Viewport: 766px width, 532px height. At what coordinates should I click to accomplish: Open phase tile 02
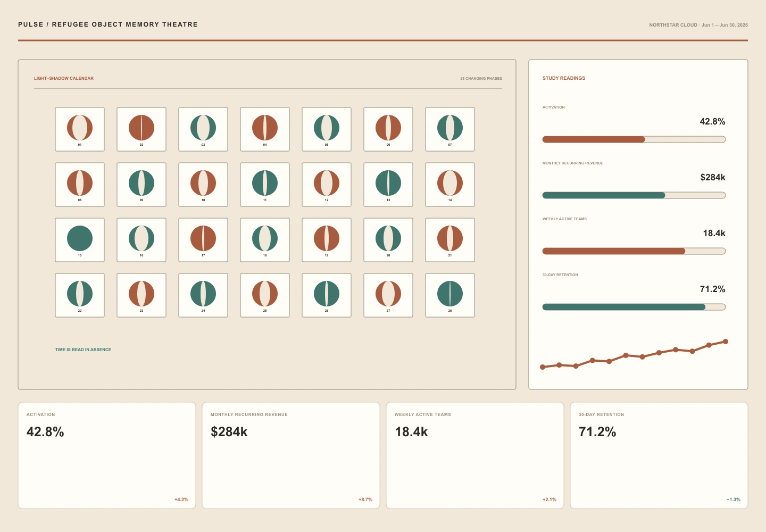pos(141,129)
